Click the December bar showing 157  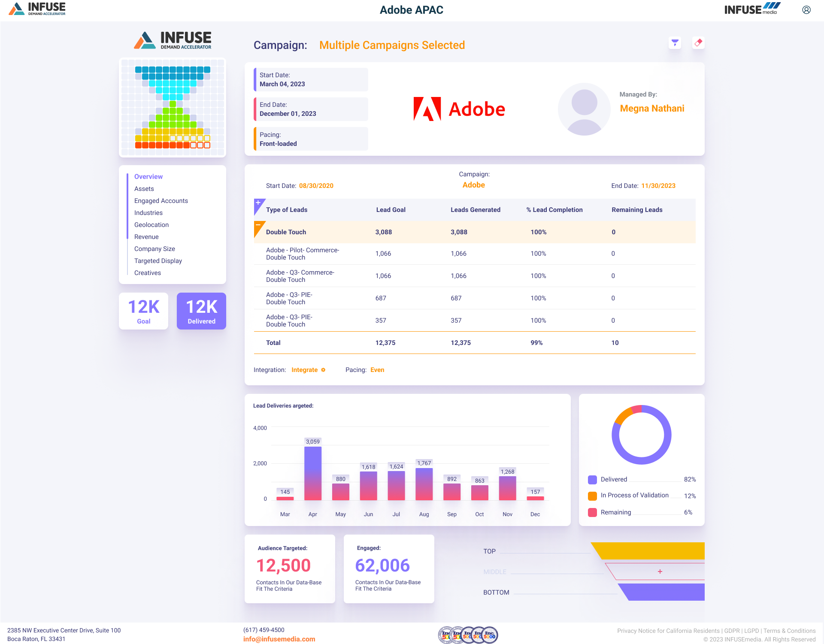pyautogui.click(x=535, y=498)
